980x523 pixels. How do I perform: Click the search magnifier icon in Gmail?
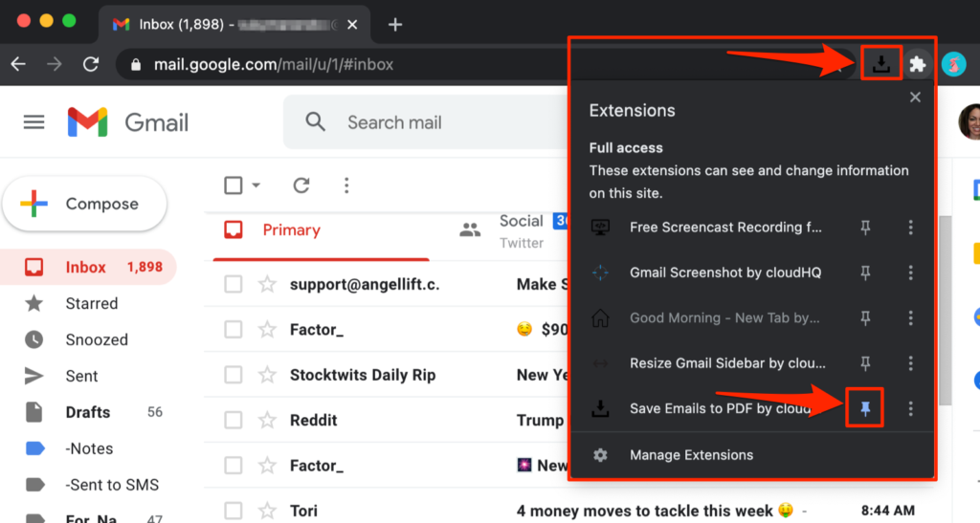pyautogui.click(x=316, y=121)
